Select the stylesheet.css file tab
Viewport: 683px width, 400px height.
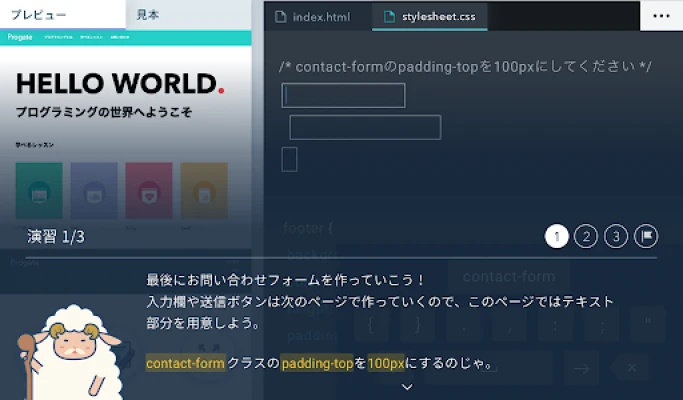click(430, 17)
